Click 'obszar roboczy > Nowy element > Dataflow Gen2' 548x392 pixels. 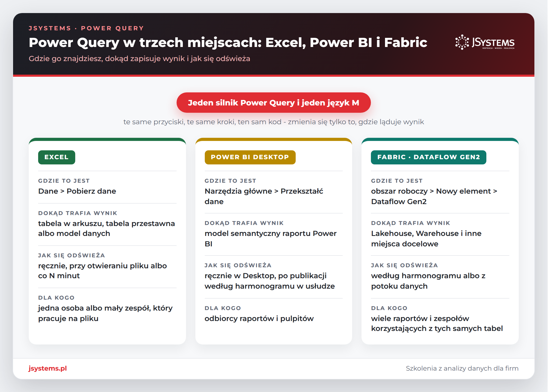tap(434, 196)
